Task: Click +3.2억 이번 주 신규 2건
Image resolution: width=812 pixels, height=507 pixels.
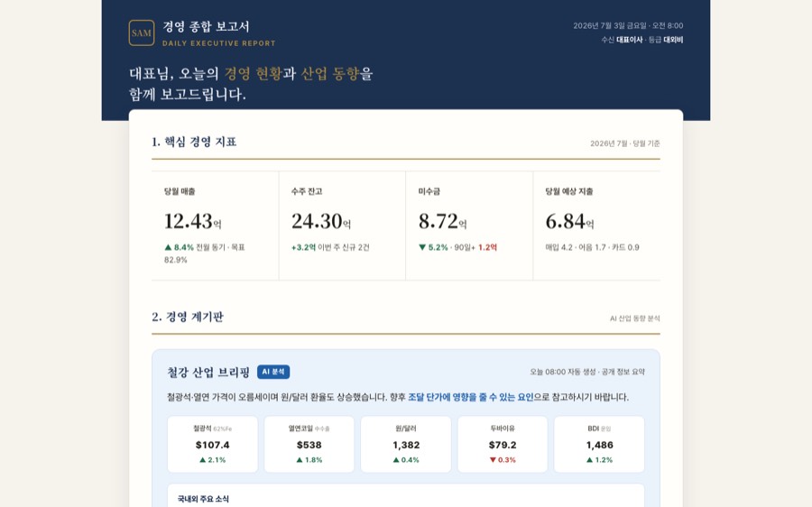Action: [x=330, y=247]
